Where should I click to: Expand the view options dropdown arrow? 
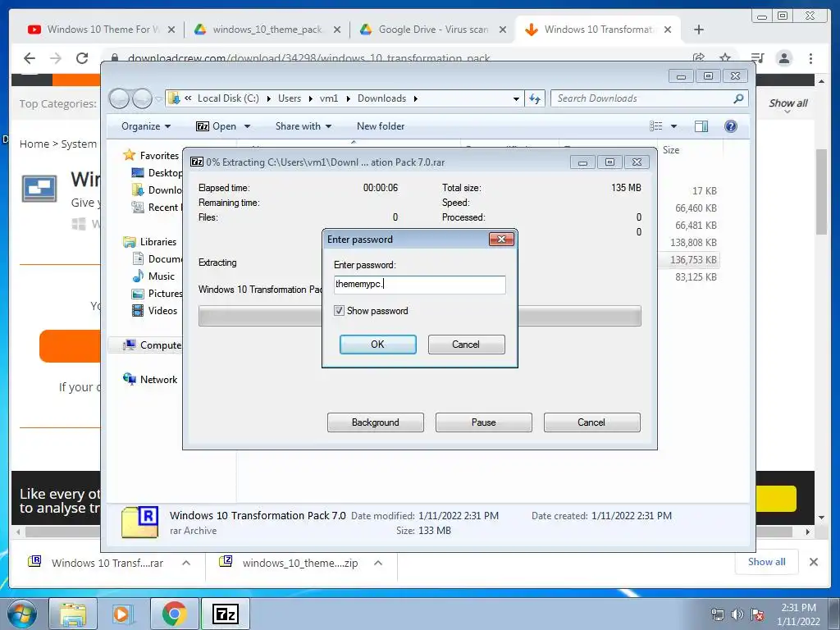[x=674, y=126]
